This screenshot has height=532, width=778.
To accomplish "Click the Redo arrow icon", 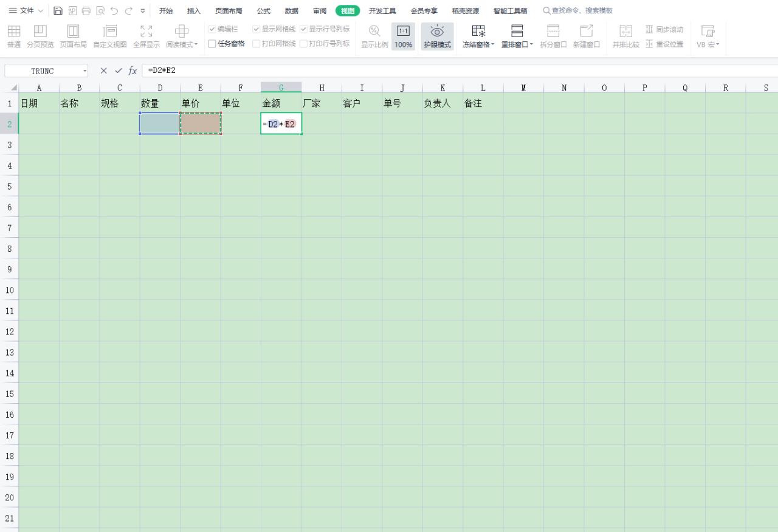I will click(128, 11).
